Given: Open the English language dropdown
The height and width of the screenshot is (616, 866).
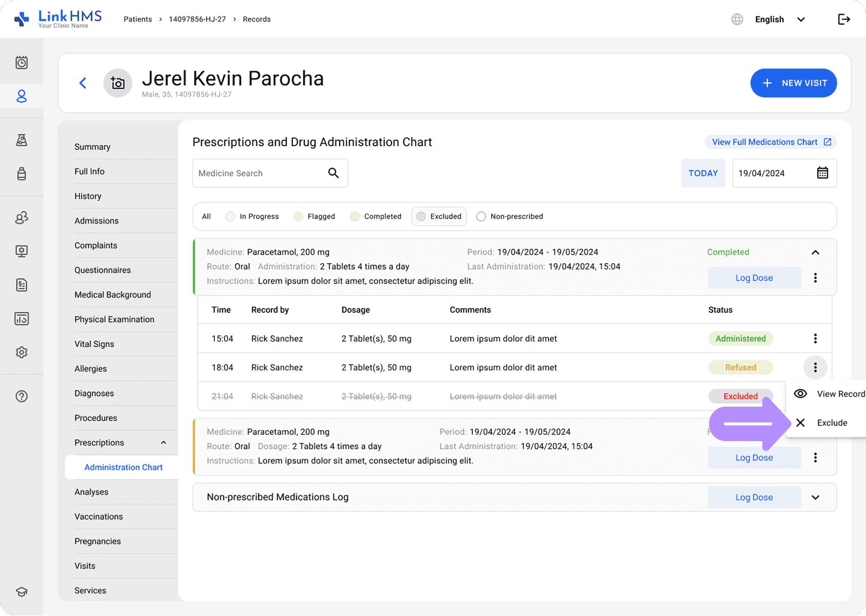Looking at the screenshot, I should 779,19.
